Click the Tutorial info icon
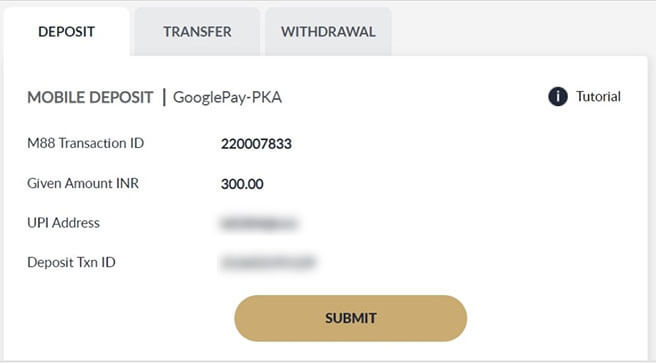This screenshot has width=656, height=363. coord(558,97)
